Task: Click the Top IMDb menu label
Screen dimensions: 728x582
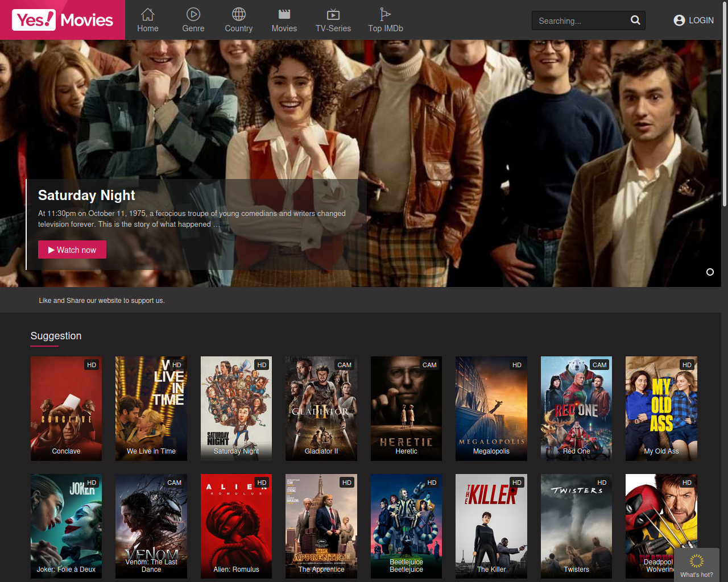Action: (x=386, y=28)
